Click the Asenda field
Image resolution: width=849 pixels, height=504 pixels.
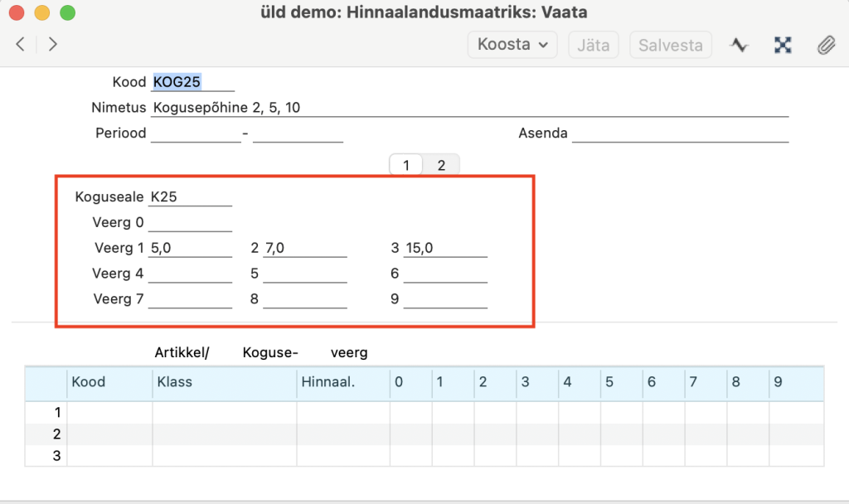pos(680,133)
